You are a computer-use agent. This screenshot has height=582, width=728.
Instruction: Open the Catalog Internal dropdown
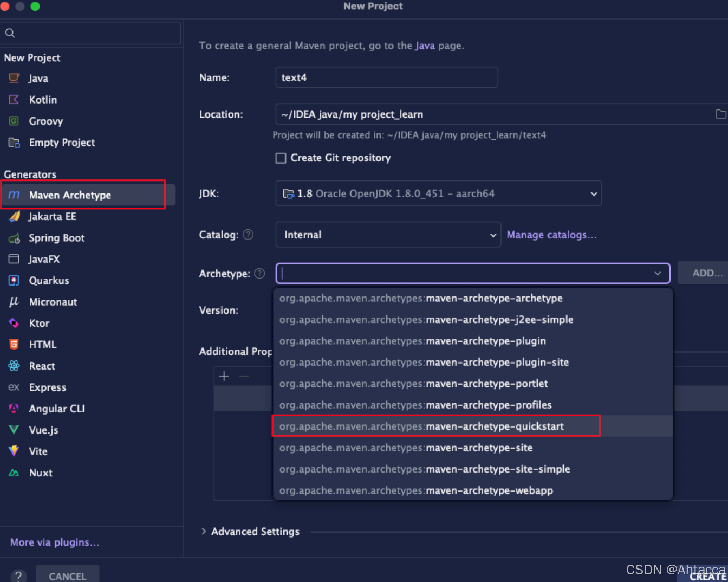pyautogui.click(x=388, y=235)
